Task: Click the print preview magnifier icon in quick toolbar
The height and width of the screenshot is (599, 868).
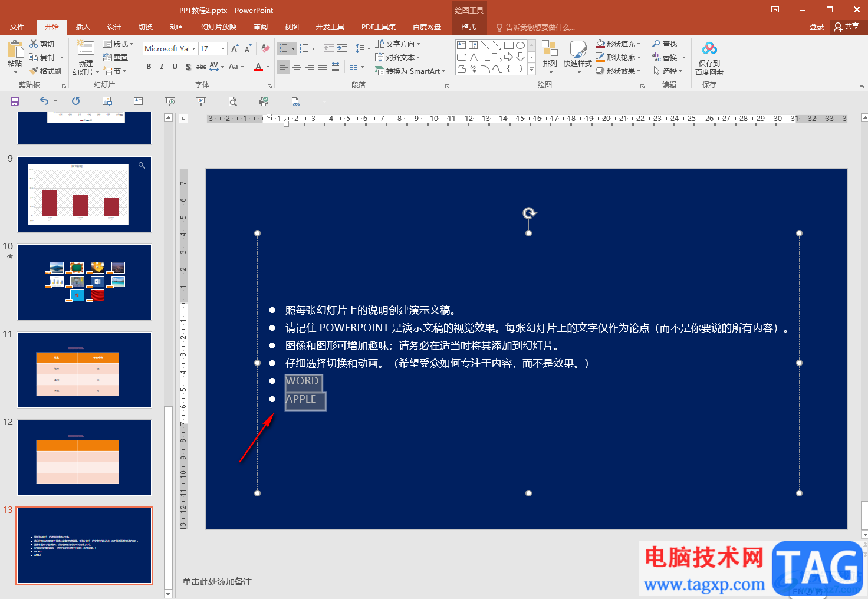Action: coord(233,101)
